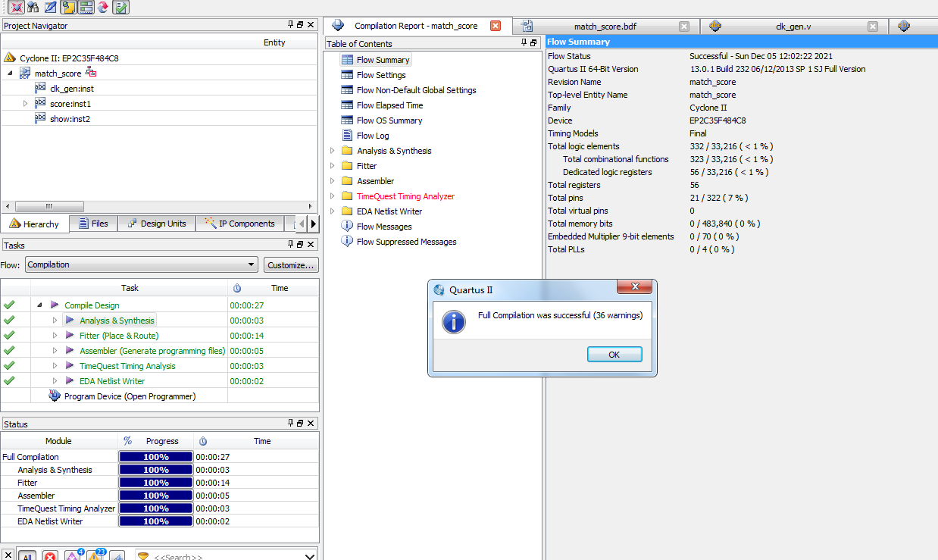The height and width of the screenshot is (560, 938).
Task: Switch to the IP Components tab
Action: pyautogui.click(x=240, y=224)
